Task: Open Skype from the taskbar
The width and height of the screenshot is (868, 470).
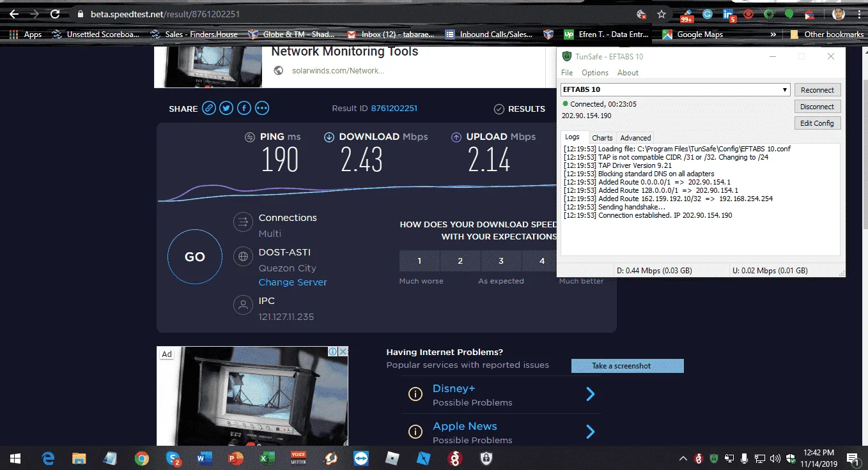Action: [173, 458]
